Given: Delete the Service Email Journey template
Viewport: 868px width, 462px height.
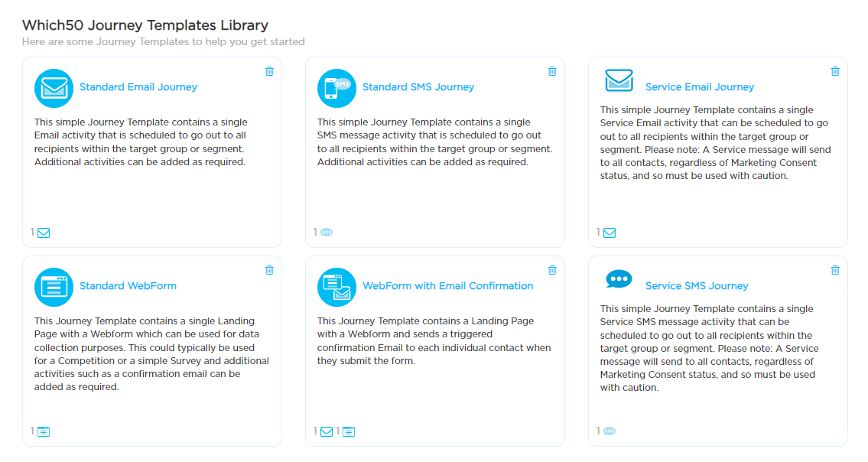Looking at the screenshot, I should tap(835, 71).
